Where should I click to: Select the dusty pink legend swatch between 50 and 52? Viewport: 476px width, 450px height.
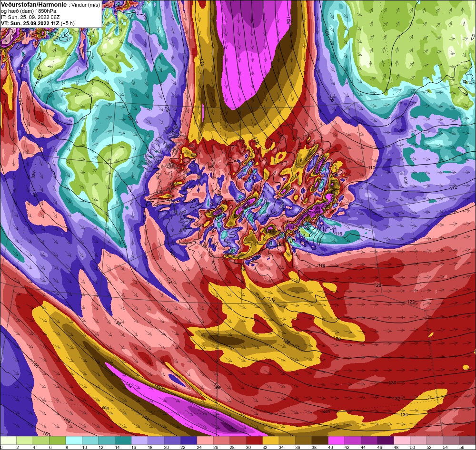click(418, 440)
